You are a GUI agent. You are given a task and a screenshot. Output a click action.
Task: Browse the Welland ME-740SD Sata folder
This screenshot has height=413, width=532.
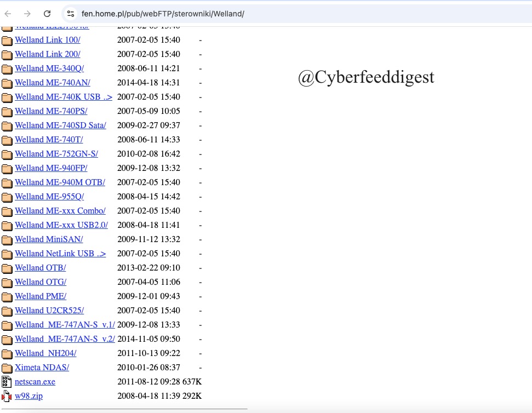(x=60, y=125)
